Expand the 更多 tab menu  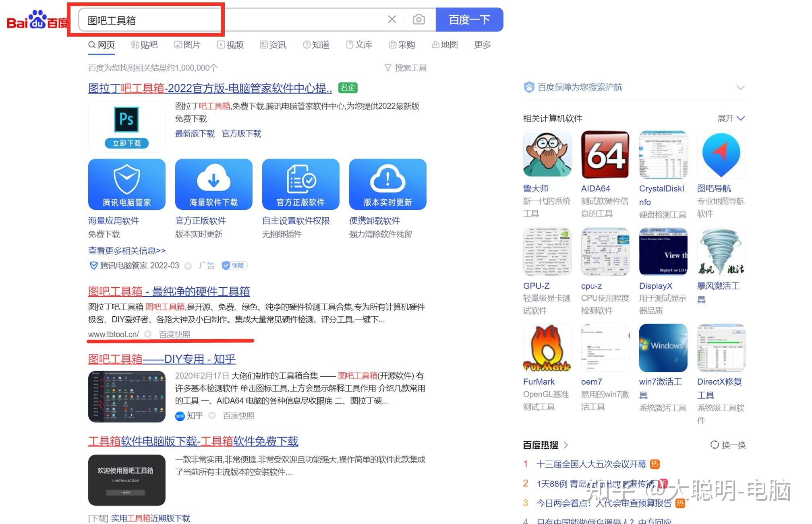coord(483,45)
